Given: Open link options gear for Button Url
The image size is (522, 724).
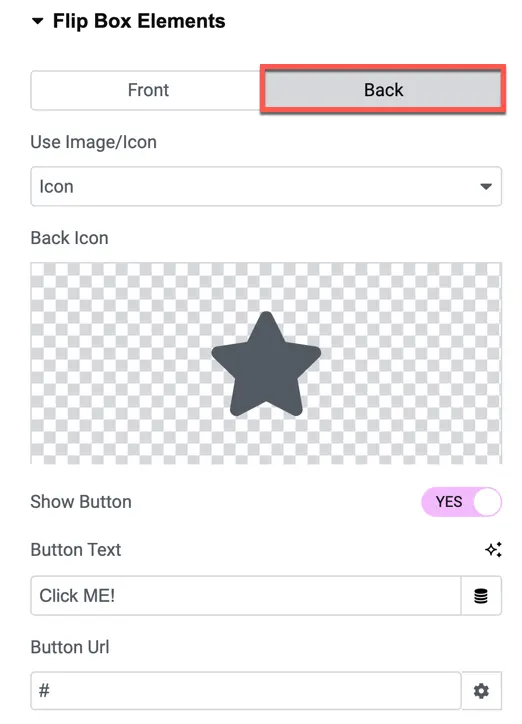Looking at the screenshot, I should click(x=481, y=691).
